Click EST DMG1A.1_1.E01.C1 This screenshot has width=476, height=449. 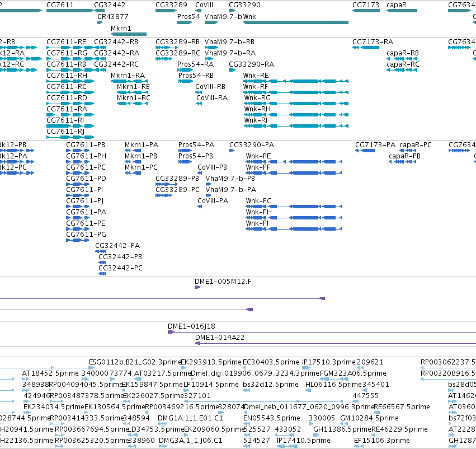190,418
